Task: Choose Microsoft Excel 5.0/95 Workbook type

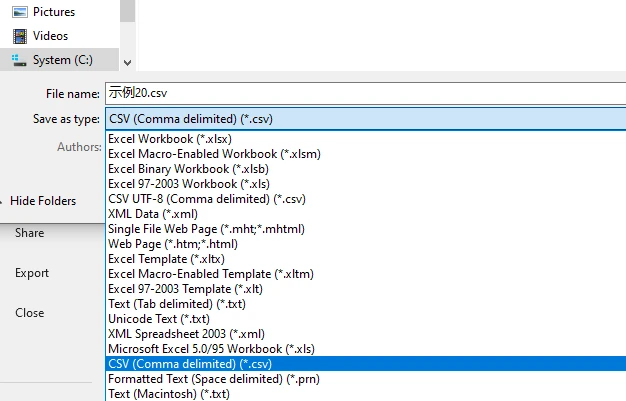Action: [366, 349]
